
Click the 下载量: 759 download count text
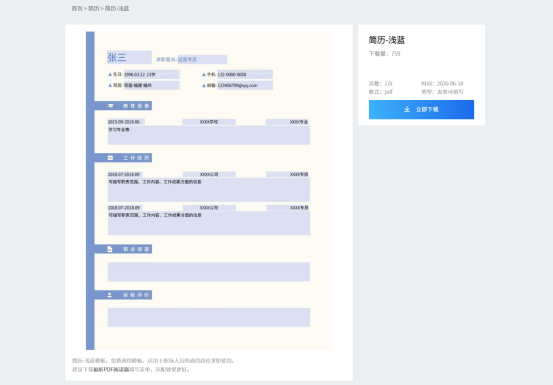[384, 54]
